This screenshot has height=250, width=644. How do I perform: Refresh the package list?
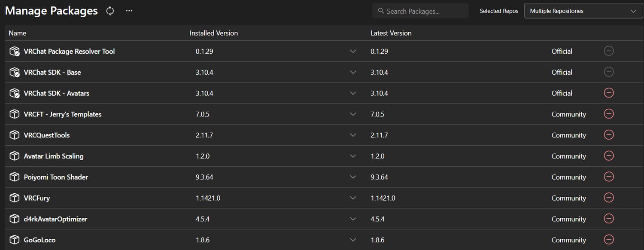coord(110,11)
